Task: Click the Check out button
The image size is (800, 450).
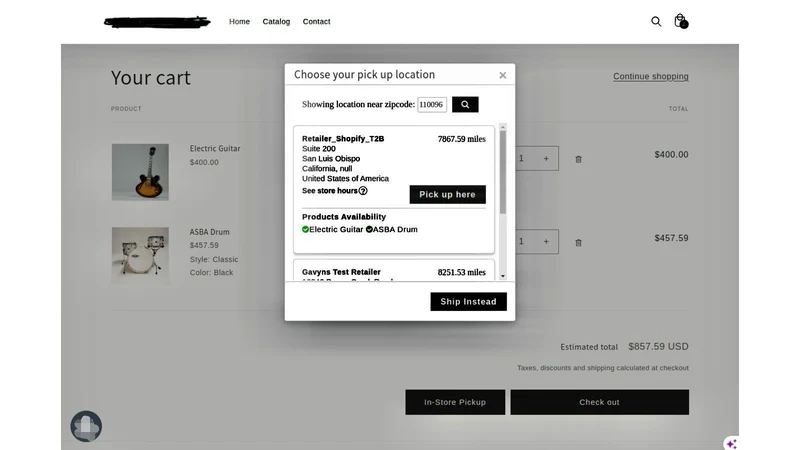Action: (599, 402)
